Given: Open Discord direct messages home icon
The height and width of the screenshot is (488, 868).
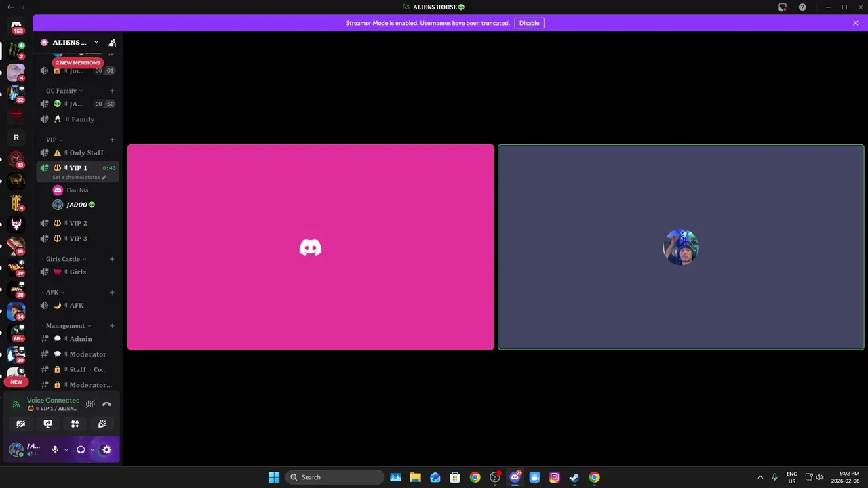Looking at the screenshot, I should (16, 25).
